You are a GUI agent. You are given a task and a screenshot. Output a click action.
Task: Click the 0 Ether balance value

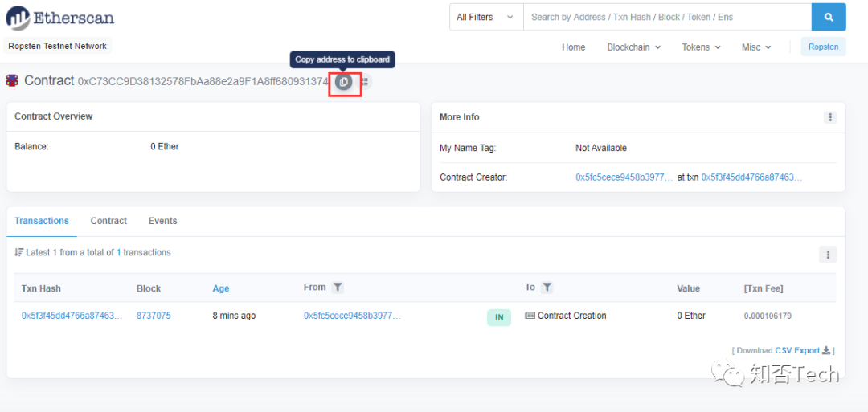pyautogui.click(x=165, y=146)
